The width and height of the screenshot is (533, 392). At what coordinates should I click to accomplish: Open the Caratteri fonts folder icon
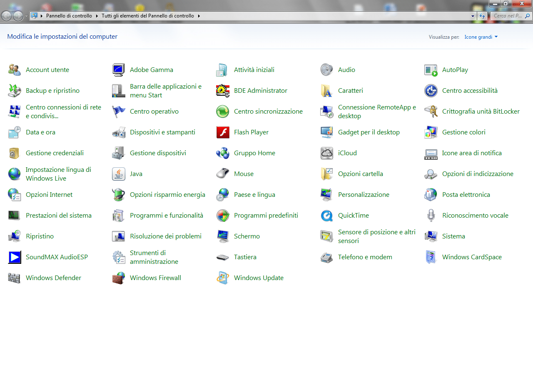(x=327, y=91)
